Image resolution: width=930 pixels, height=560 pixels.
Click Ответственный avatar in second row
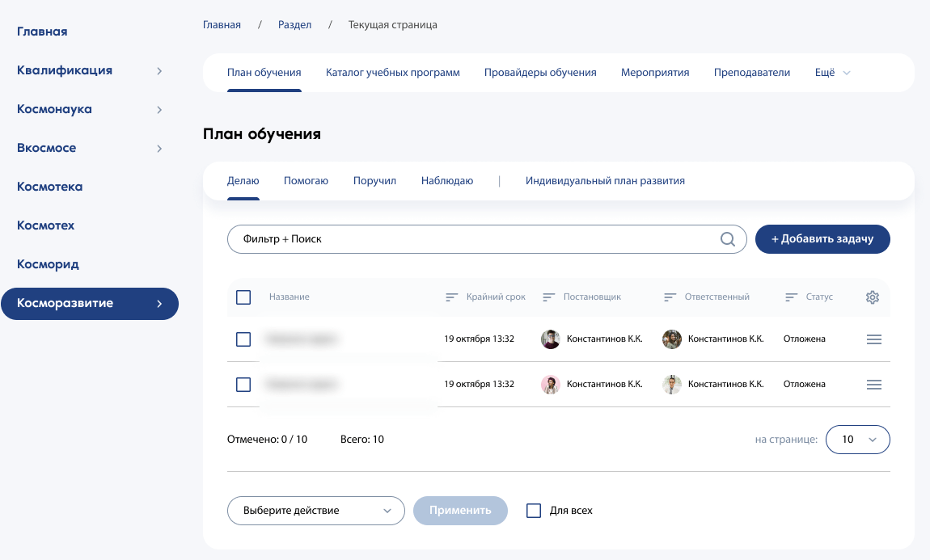(x=672, y=385)
